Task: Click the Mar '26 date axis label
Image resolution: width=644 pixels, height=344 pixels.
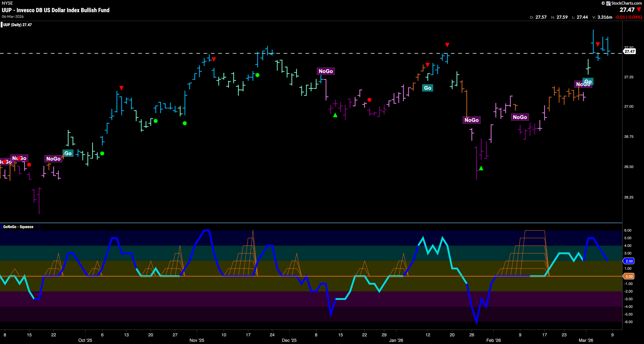Action: pyautogui.click(x=586, y=340)
